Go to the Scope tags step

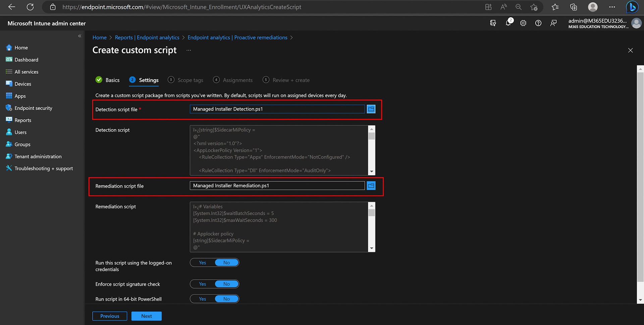185,80
